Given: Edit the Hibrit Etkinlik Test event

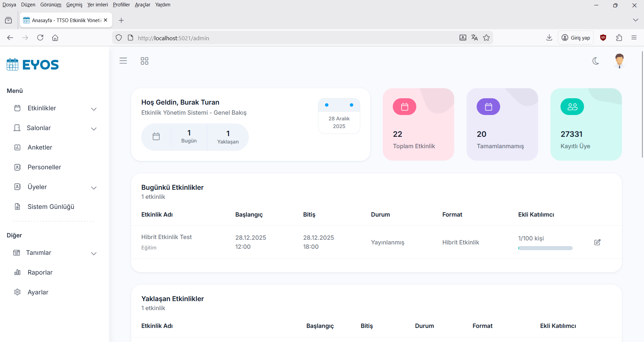Looking at the screenshot, I should tap(597, 242).
